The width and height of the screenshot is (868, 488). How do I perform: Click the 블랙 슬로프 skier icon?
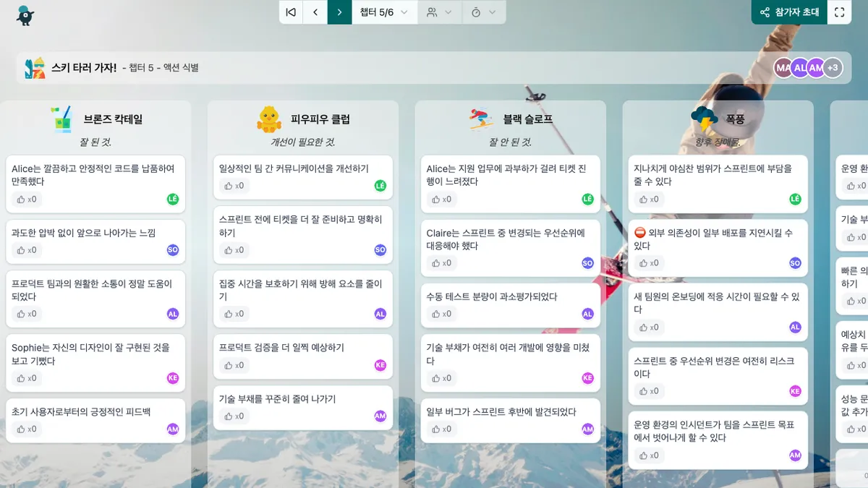click(481, 119)
